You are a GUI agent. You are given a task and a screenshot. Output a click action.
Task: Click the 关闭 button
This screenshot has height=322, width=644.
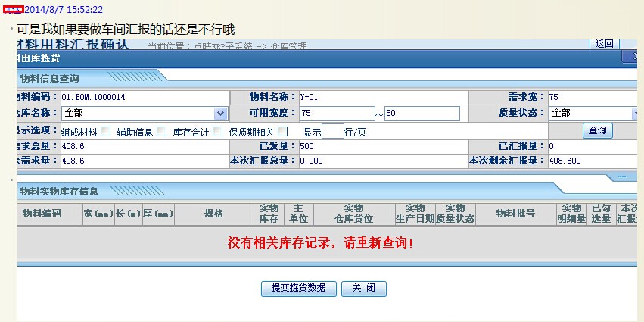point(364,289)
